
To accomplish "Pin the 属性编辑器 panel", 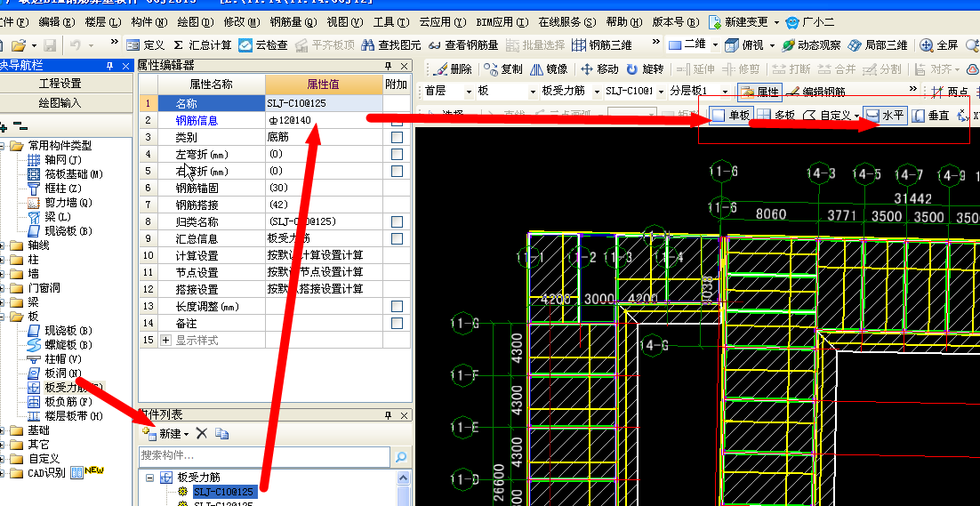I will click(x=389, y=66).
